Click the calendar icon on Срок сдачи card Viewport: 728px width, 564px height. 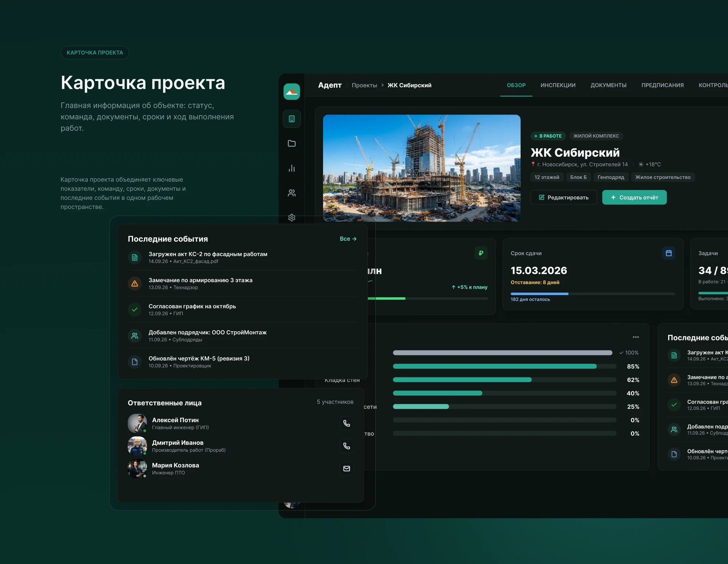pos(668,253)
